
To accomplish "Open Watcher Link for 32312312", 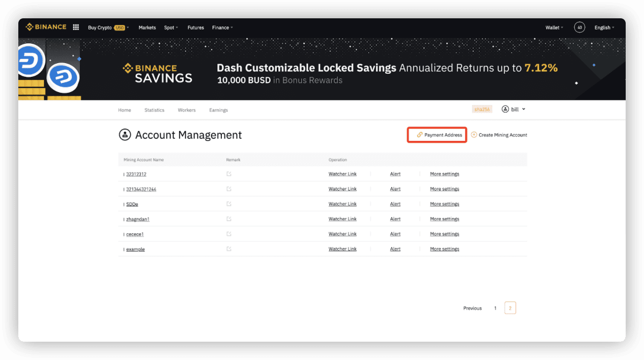I will click(342, 174).
